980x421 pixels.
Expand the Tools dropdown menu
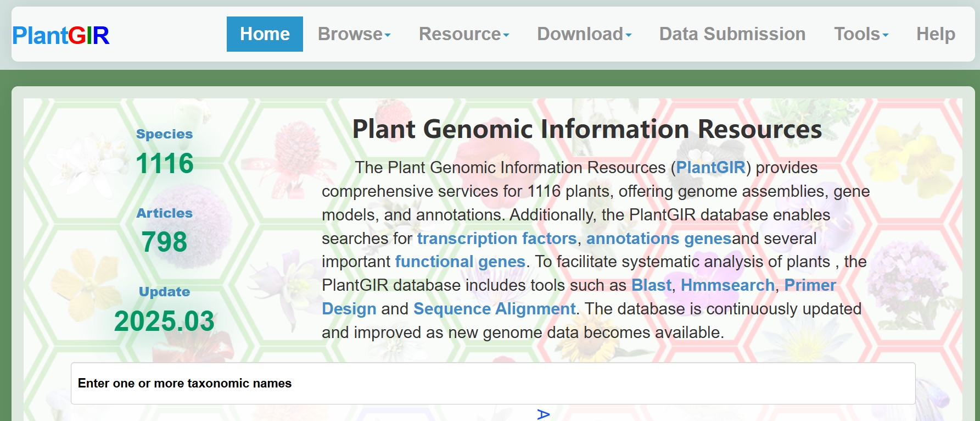click(861, 34)
